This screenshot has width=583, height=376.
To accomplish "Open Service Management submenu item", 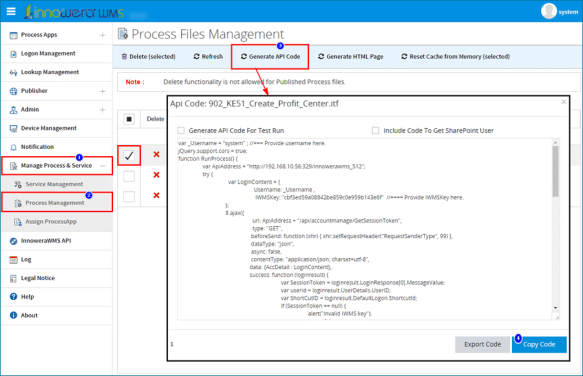I will tap(54, 184).
